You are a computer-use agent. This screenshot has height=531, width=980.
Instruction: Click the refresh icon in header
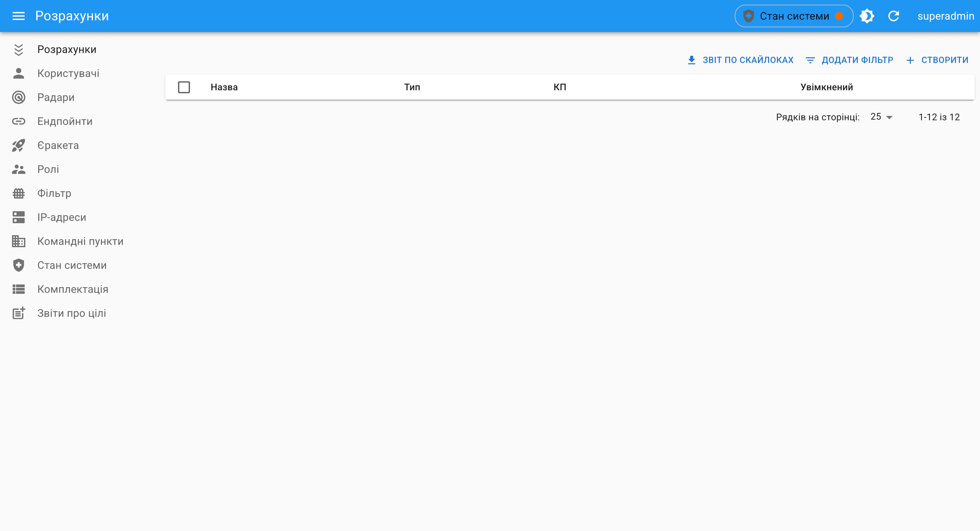click(893, 16)
